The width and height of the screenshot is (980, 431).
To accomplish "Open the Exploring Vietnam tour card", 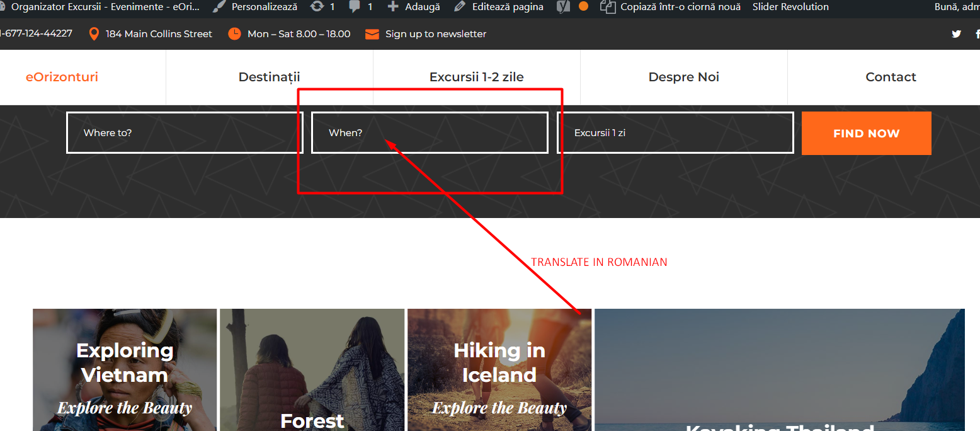I will click(125, 370).
